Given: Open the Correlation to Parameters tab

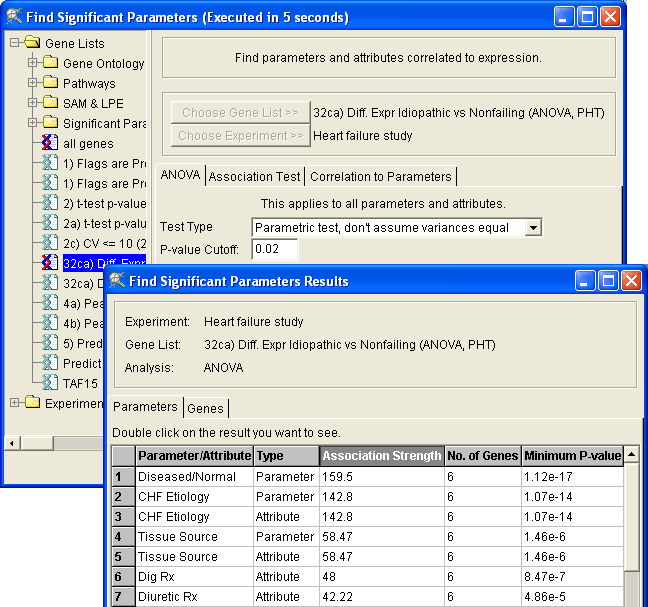Looking at the screenshot, I should click(380, 177).
